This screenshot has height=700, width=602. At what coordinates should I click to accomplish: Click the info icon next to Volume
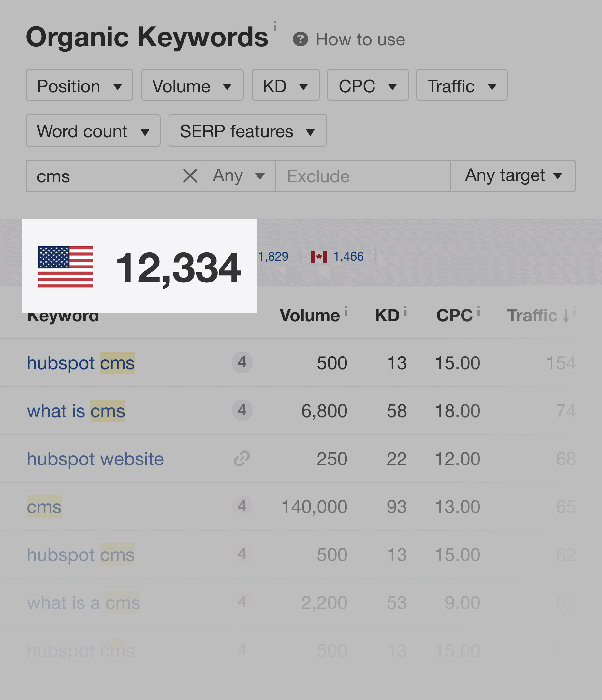345,311
